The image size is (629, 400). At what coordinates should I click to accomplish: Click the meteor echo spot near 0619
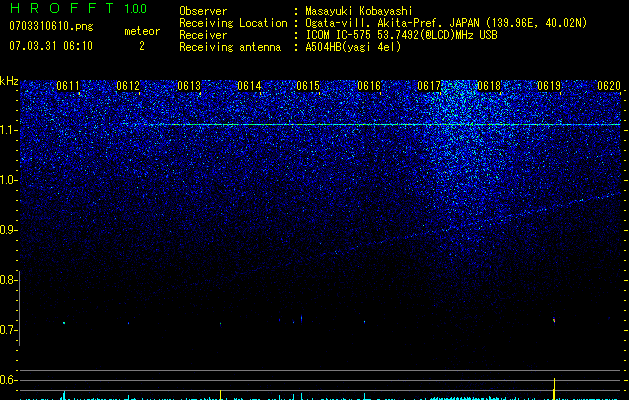pyautogui.click(x=554, y=320)
